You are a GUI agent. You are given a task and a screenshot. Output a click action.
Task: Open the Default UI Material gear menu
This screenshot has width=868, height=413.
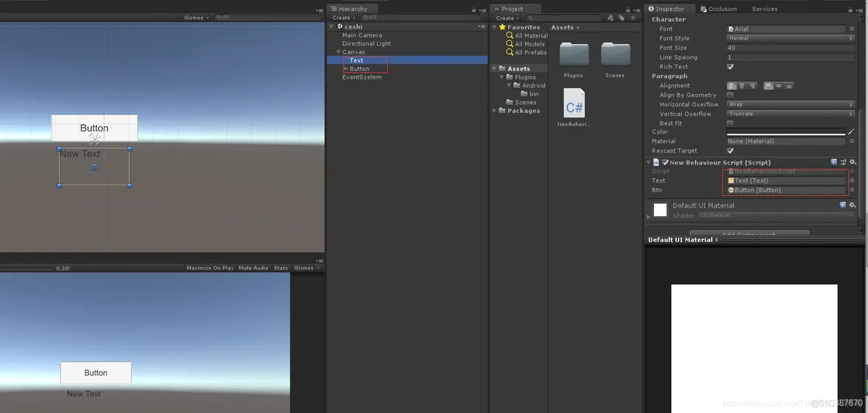pos(853,205)
